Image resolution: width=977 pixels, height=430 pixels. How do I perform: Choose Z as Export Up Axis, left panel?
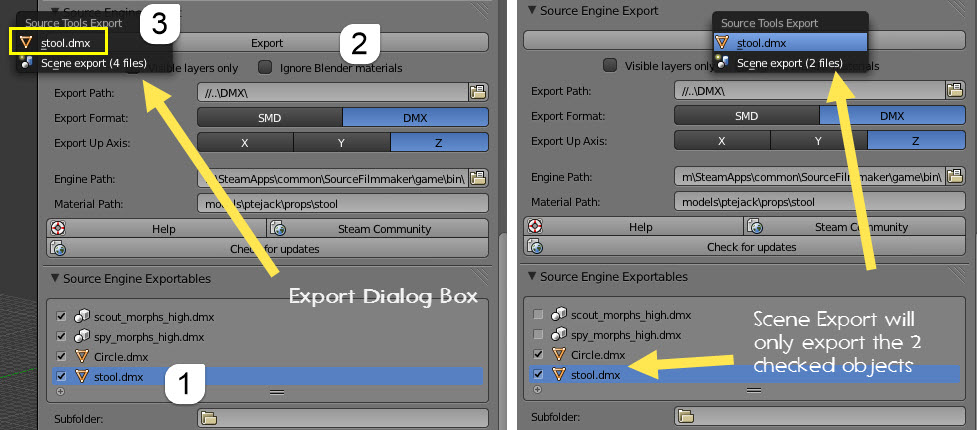439,142
